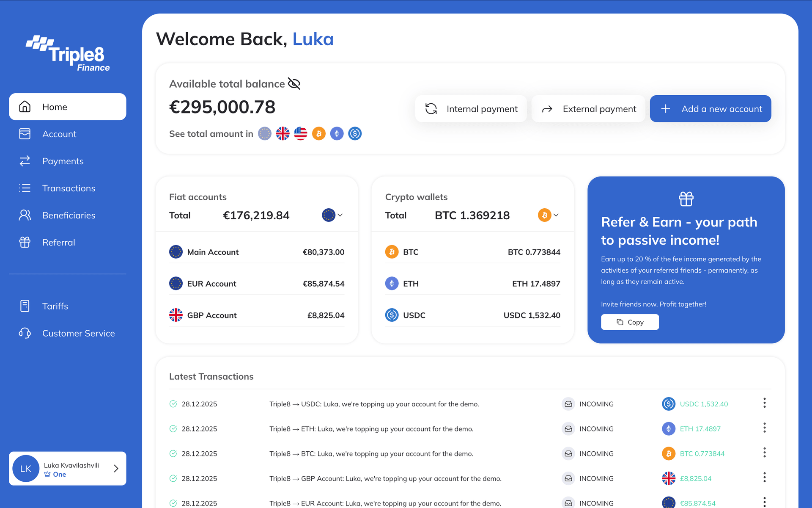Open Beneficiaries in sidebar
Viewport: 812px width, 508px height.
click(68, 215)
